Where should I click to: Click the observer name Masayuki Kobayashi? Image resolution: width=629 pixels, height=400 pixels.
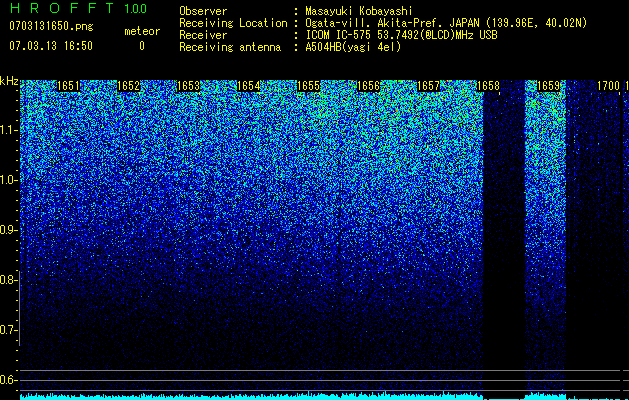[359, 11]
